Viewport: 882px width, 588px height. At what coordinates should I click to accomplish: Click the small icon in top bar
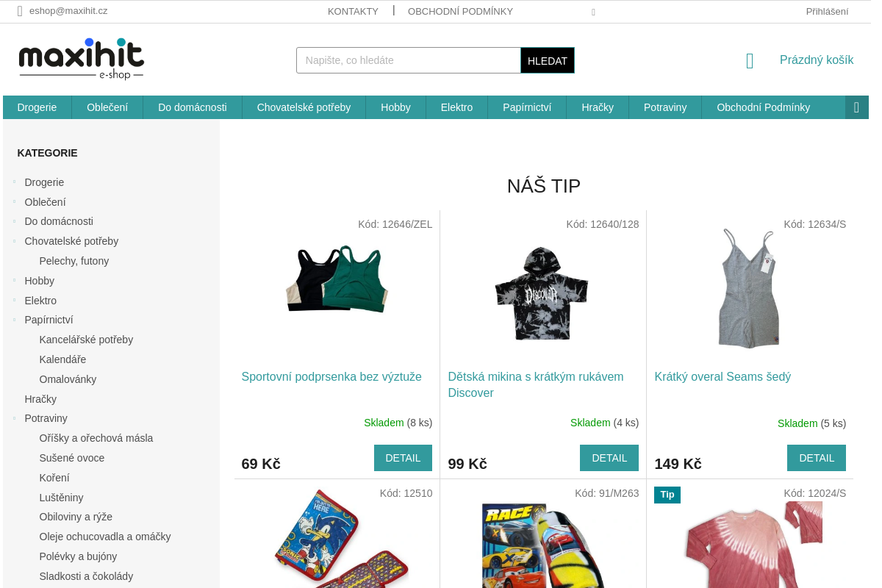click(593, 12)
